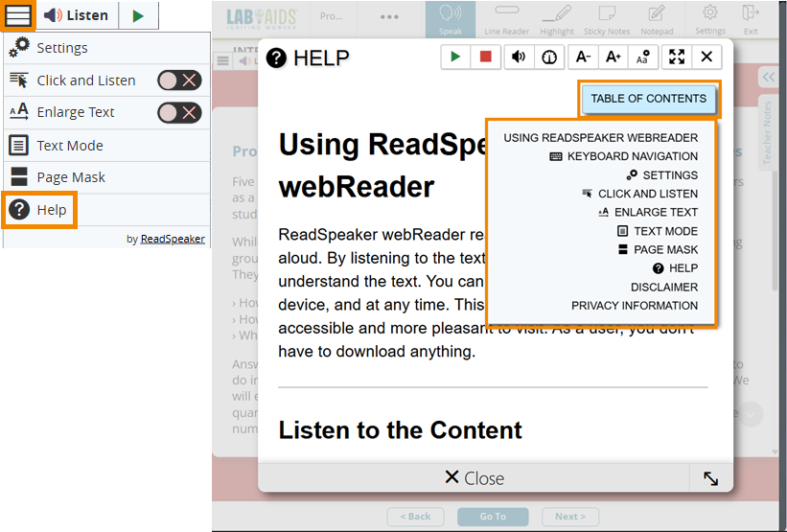
Task: Choose Text Mode from the ReadSpeaker menu
Action: 69,146
